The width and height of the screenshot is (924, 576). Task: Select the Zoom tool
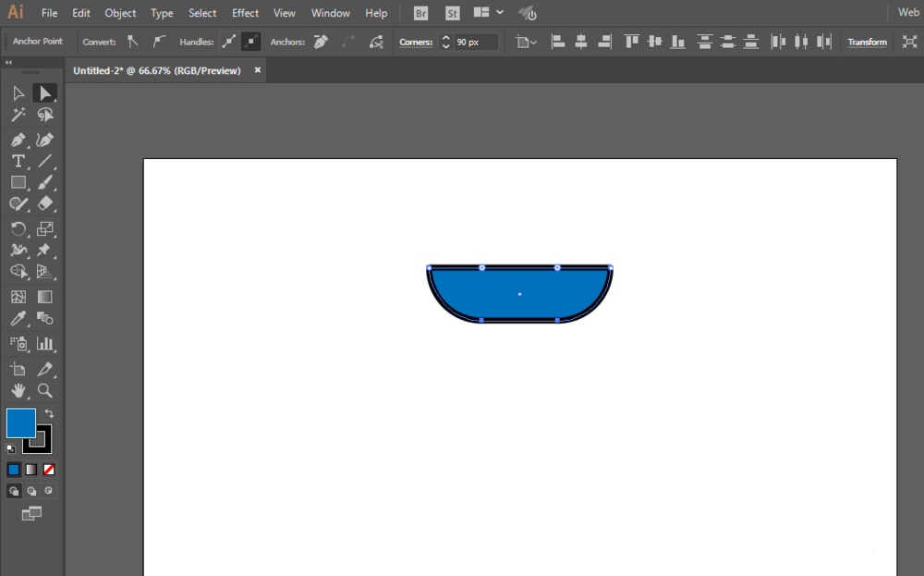tap(44, 390)
